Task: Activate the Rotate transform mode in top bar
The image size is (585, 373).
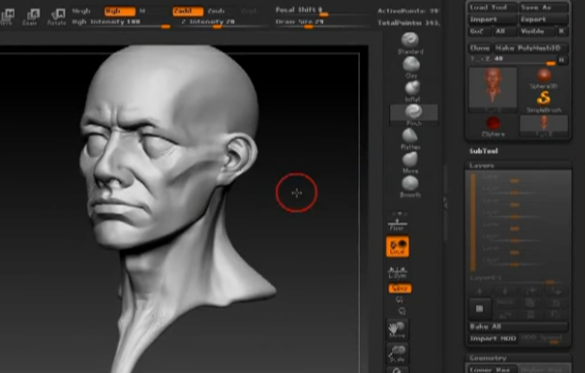Action: pos(57,17)
